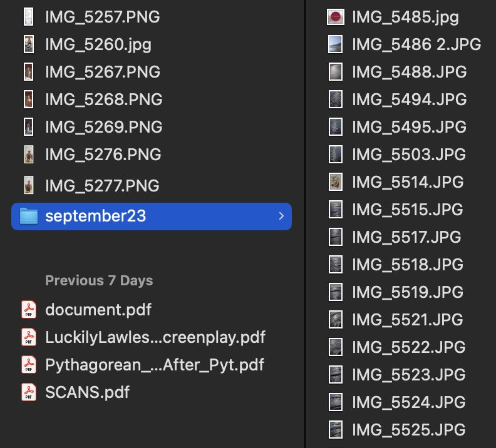496x448 pixels.
Task: Select file IMG_5525.JPG
Action: click(408, 430)
